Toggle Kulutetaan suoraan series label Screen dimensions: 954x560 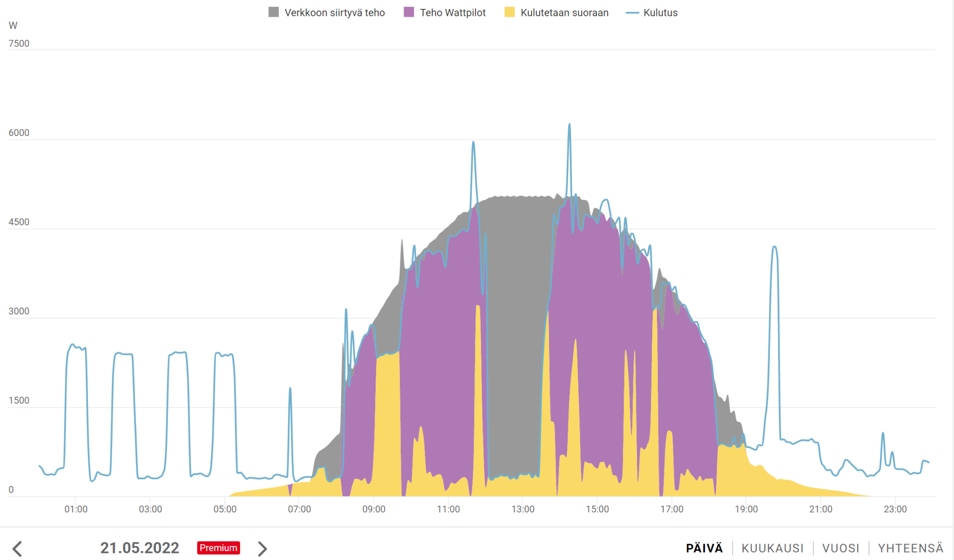[564, 12]
